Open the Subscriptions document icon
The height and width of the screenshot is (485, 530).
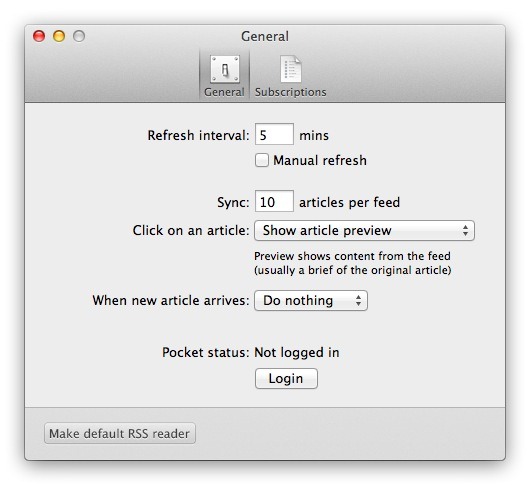291,69
